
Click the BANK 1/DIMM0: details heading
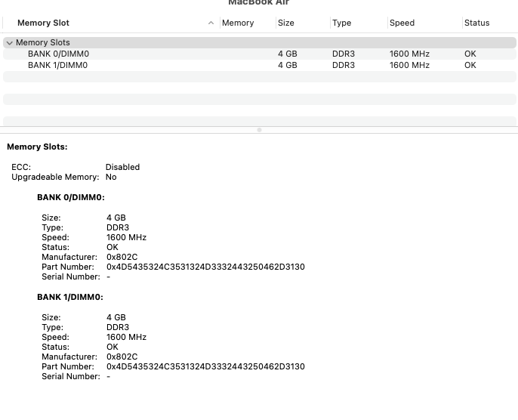pyautogui.click(x=70, y=297)
